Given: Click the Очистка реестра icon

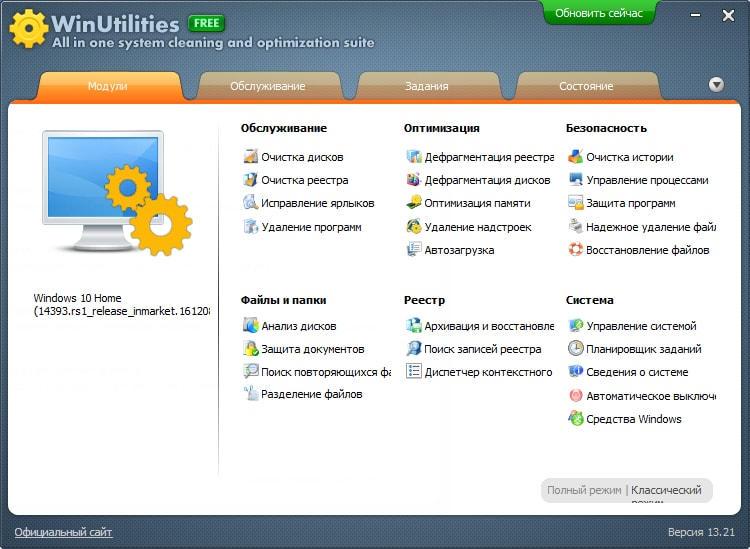Looking at the screenshot, I should (x=251, y=180).
